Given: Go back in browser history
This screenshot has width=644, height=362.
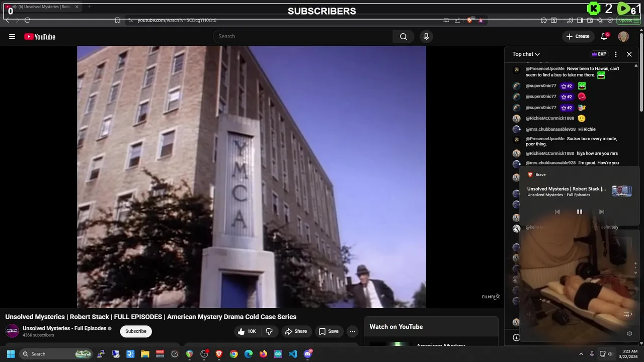Looking at the screenshot, I should tap(7, 20).
